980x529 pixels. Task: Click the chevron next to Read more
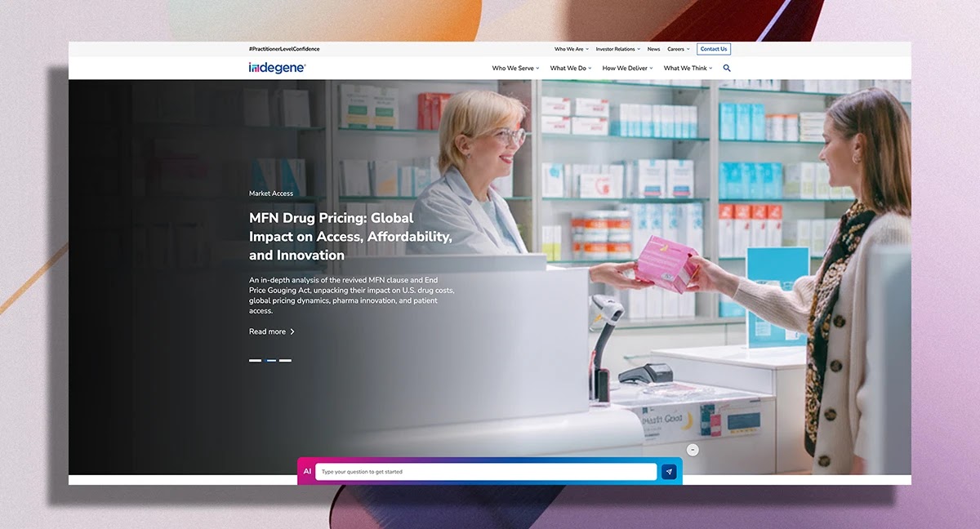point(292,331)
